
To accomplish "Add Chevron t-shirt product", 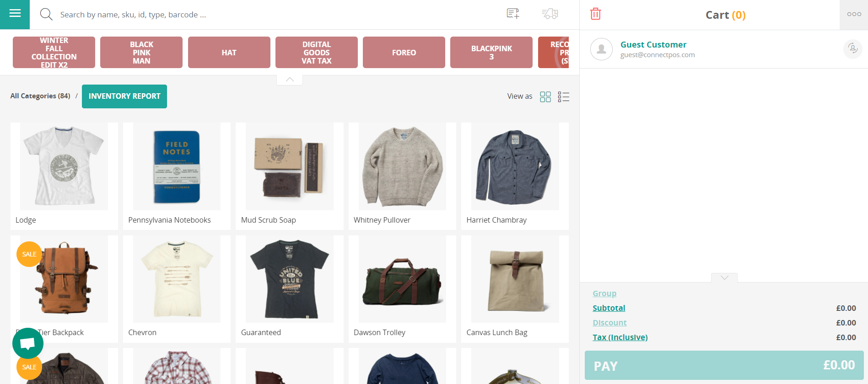I will [x=177, y=289].
